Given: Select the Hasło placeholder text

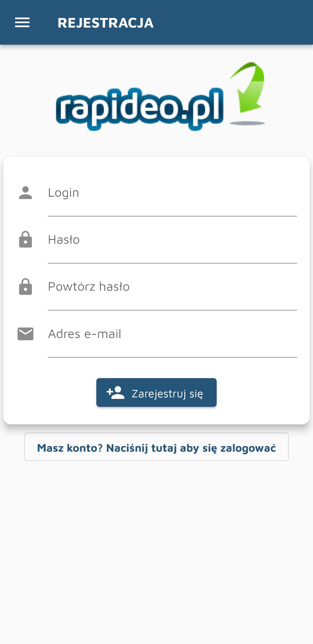Looking at the screenshot, I should pyautogui.click(x=64, y=240).
